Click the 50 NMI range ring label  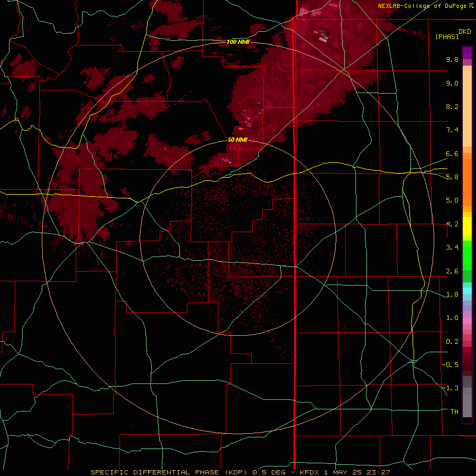[237, 140]
